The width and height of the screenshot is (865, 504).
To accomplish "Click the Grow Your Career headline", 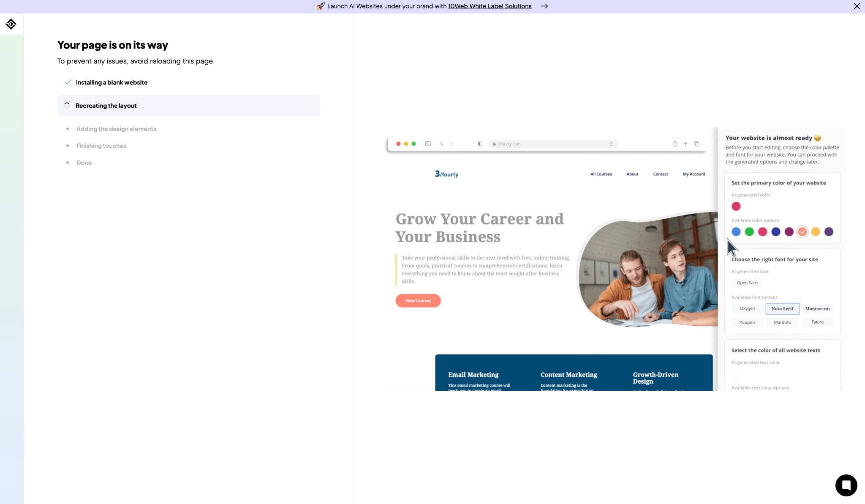I will pyautogui.click(x=480, y=228).
